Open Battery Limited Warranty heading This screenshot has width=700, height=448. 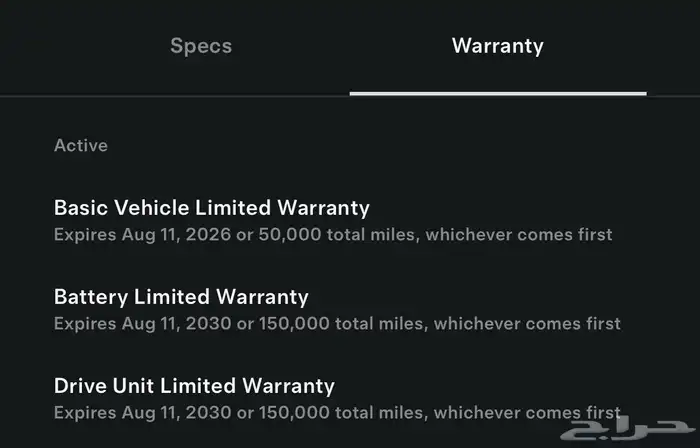tap(181, 297)
